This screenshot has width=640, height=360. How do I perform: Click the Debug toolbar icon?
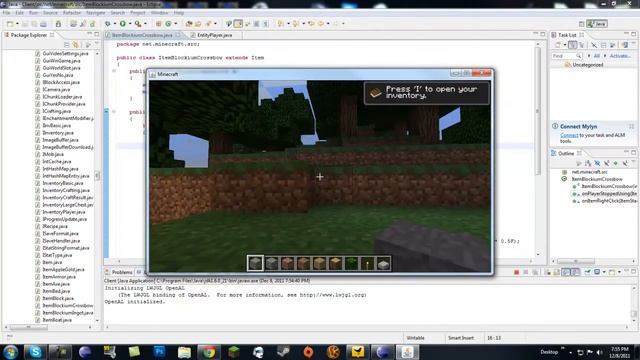(x=107, y=24)
